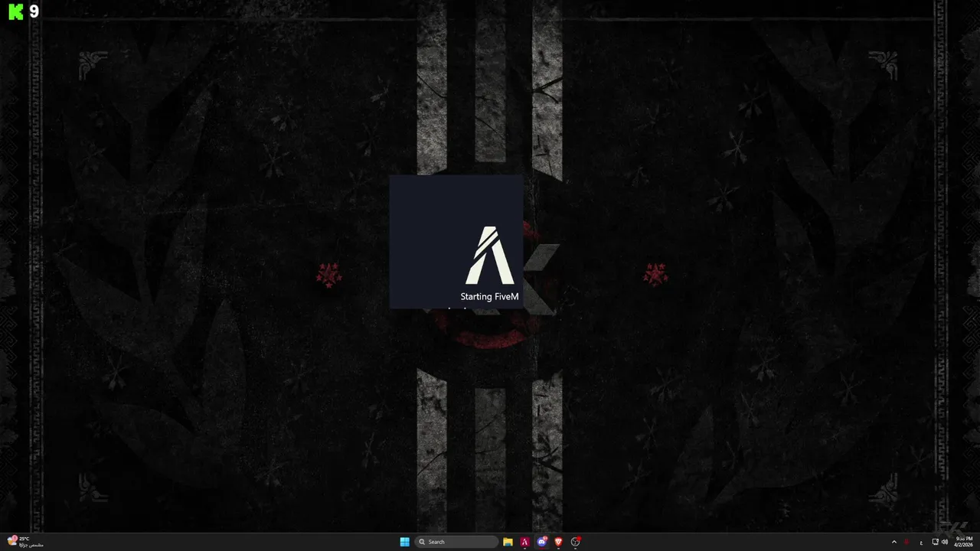Click the "Starting FiveM" status text
This screenshot has width=980, height=551.
(x=489, y=297)
